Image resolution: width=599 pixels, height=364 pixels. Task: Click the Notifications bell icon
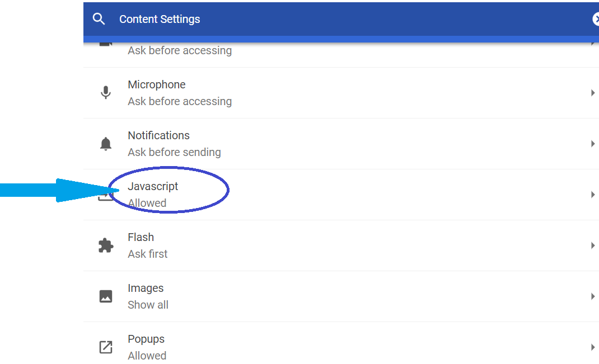106,144
